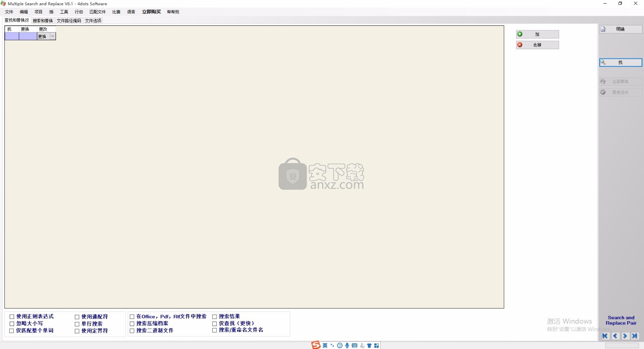Open the 工具 (Tools) menu
The width and height of the screenshot is (644, 349).
pos(64,12)
